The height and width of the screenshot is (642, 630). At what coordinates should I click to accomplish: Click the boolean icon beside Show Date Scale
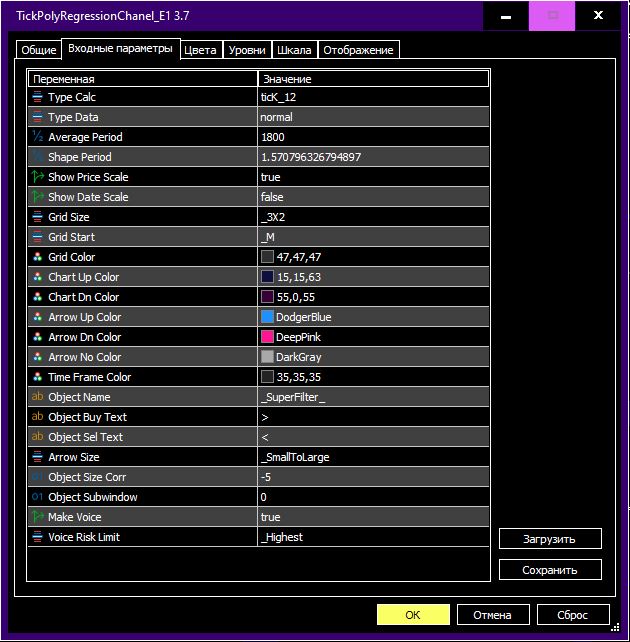37,197
